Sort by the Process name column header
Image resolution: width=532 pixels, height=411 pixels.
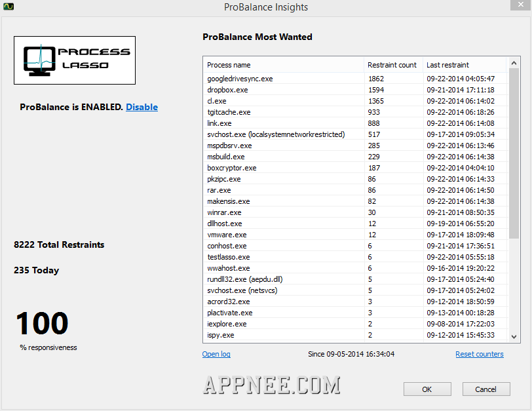[x=284, y=65]
